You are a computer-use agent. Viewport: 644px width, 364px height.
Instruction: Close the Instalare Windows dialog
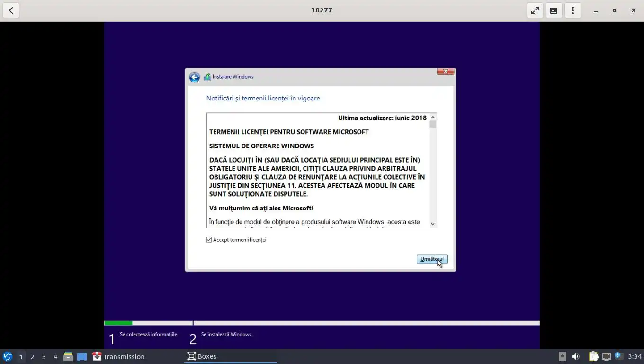point(446,72)
